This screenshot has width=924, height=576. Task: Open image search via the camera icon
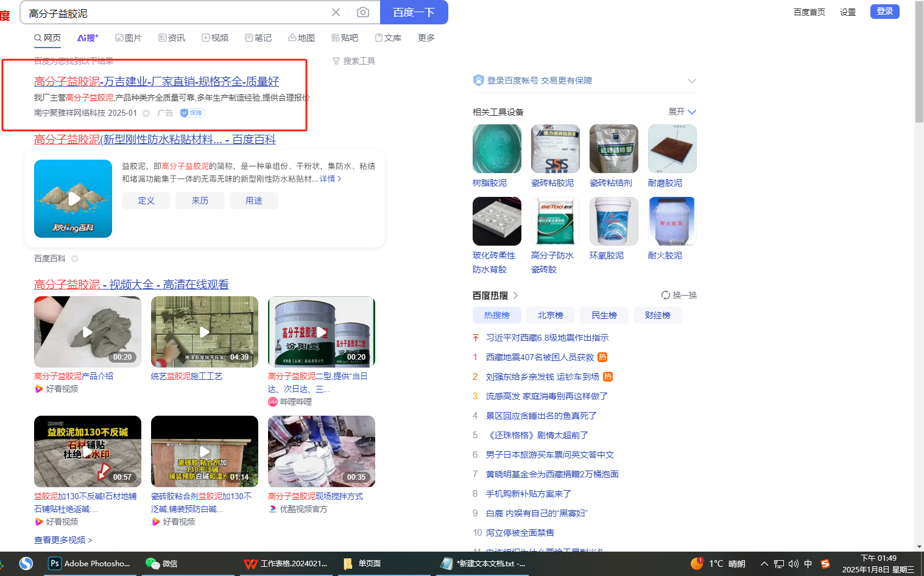point(363,12)
